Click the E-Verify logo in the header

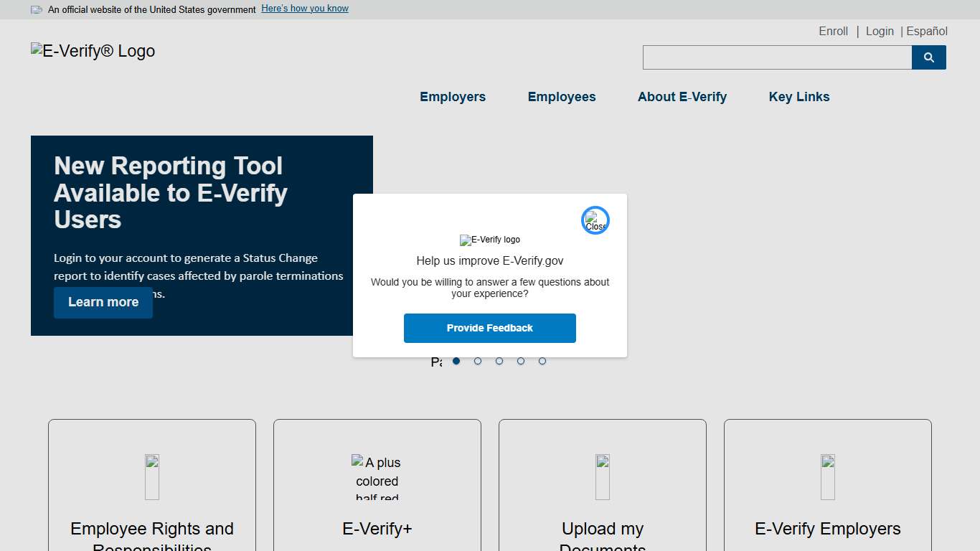tap(92, 50)
